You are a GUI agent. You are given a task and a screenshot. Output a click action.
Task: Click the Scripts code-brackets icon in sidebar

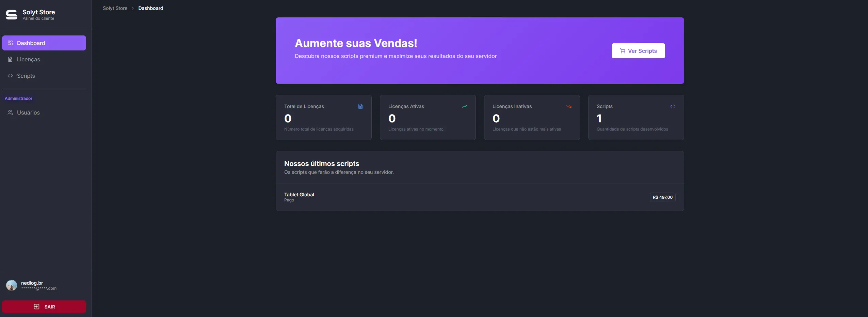pyautogui.click(x=10, y=76)
